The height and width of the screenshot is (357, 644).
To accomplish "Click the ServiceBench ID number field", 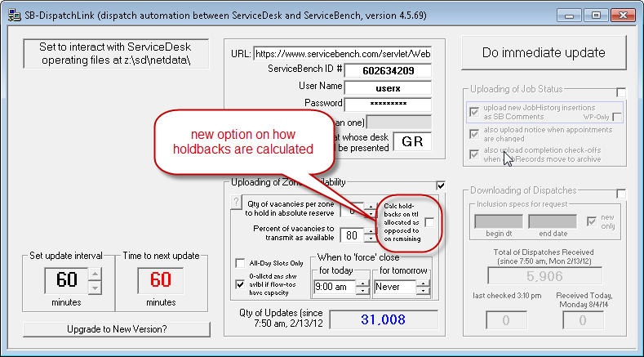I will tap(387, 70).
